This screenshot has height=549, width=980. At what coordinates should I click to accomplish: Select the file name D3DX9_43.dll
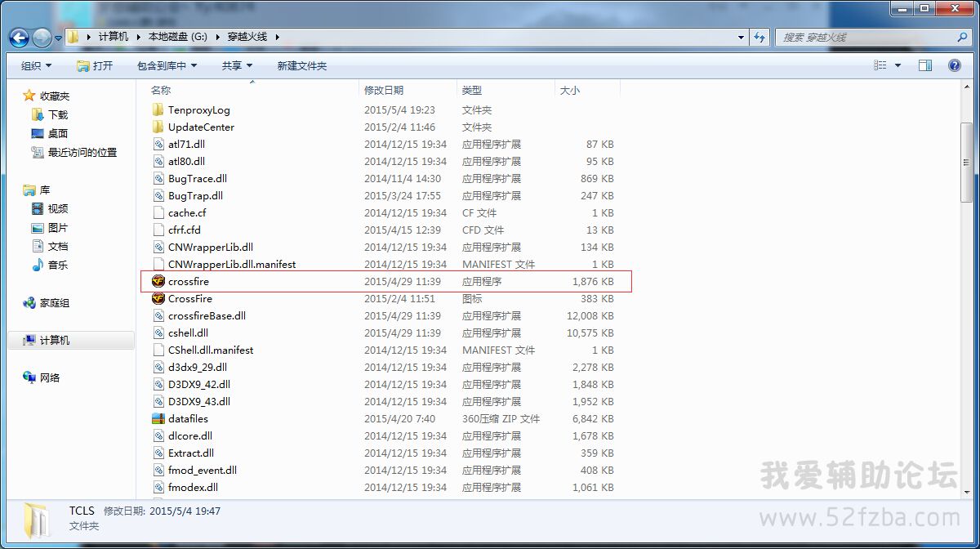[199, 401]
